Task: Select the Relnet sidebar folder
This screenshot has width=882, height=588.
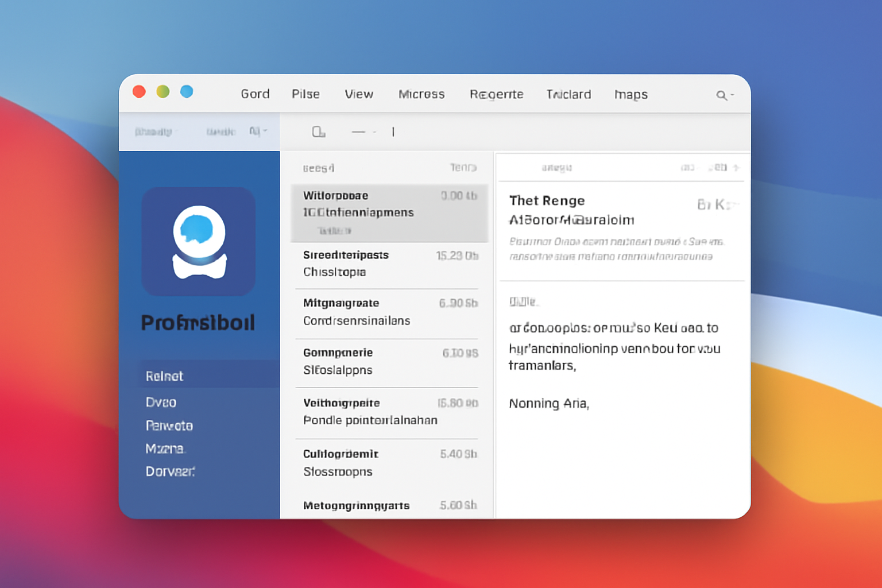Action: [x=164, y=376]
